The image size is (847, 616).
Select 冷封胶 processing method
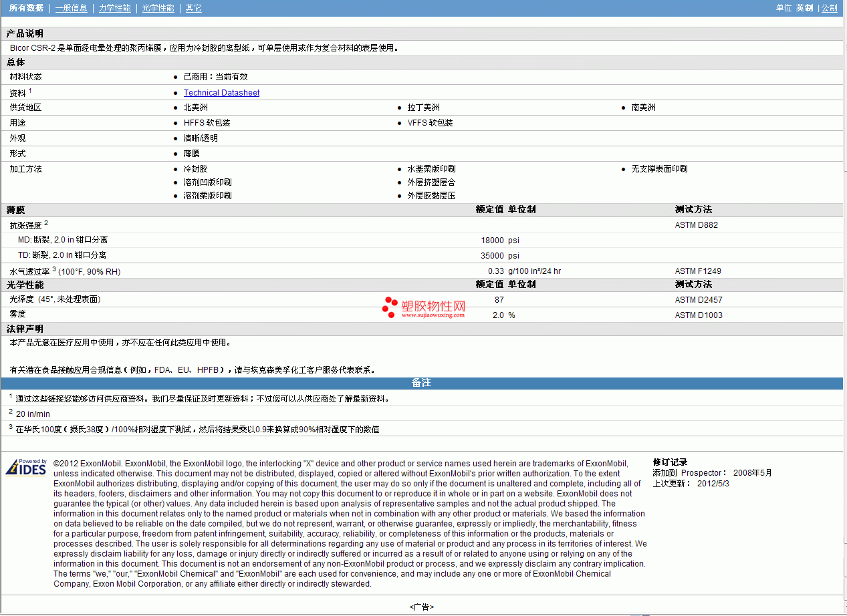pyautogui.click(x=196, y=169)
